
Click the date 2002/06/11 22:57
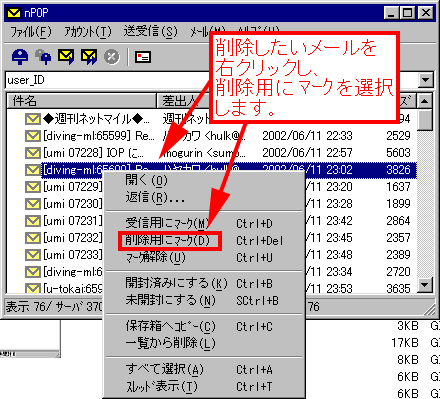307,153
